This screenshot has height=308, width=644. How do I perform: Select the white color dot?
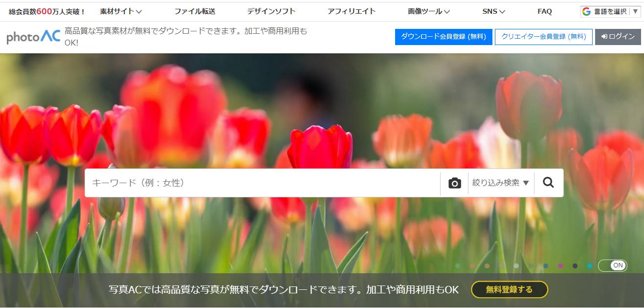[x=516, y=266]
